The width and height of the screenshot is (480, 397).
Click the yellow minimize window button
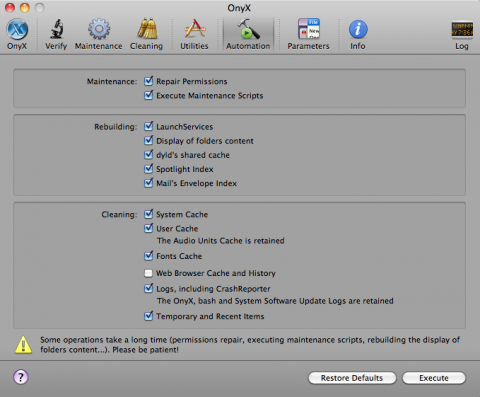click(25, 7)
